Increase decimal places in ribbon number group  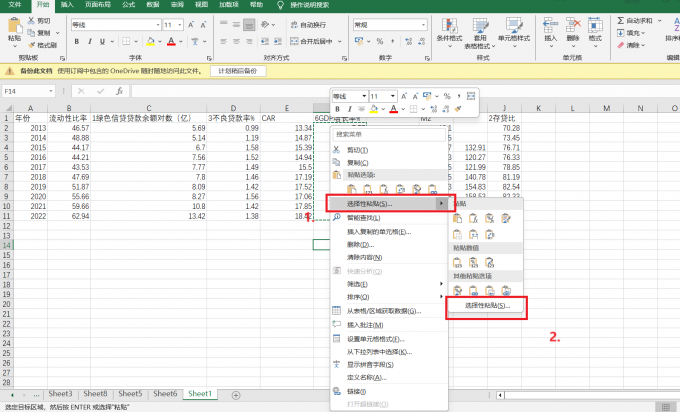[x=409, y=41]
